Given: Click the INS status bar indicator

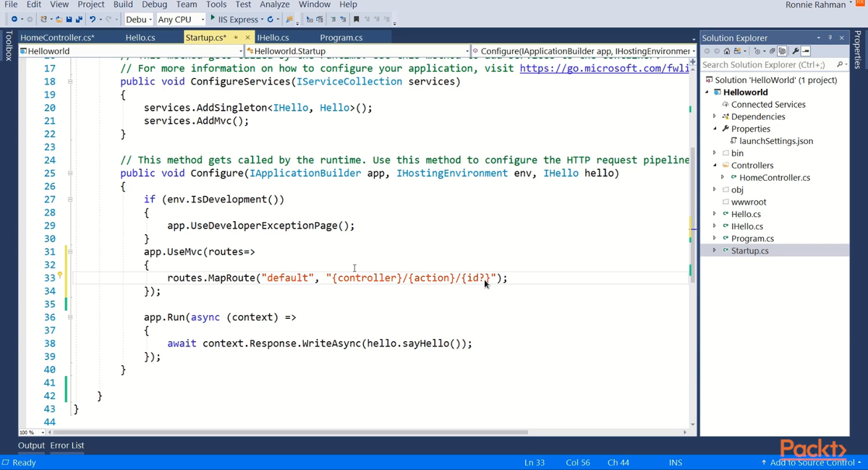Looking at the screenshot, I should [676, 462].
